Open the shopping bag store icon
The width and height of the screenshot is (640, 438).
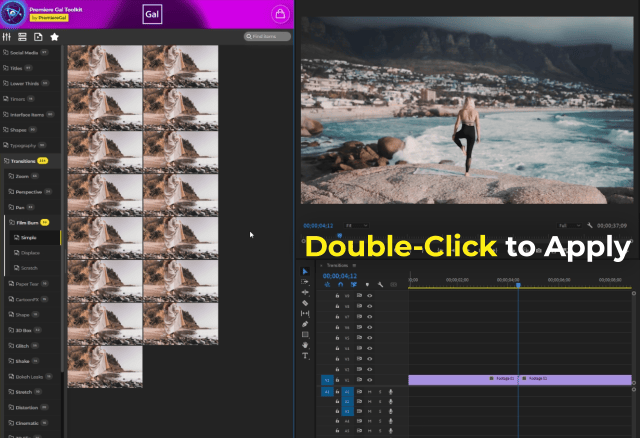tap(280, 14)
